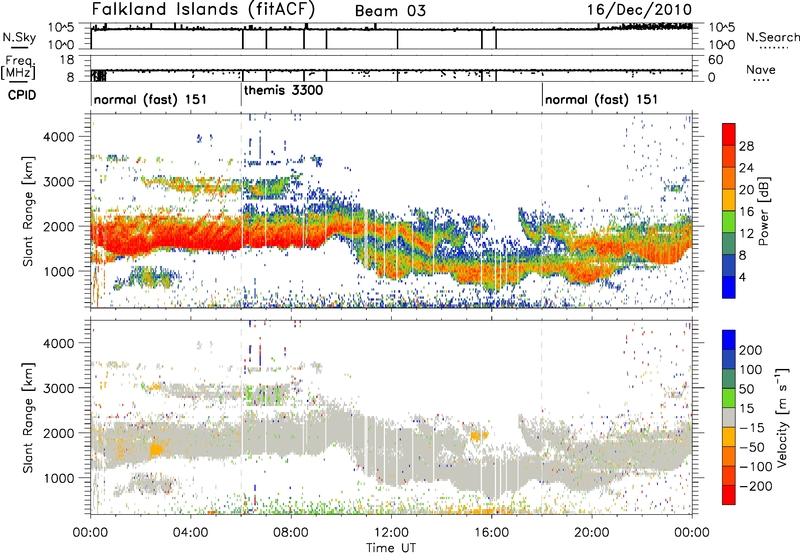
Task: Click the date '16/Dec/2010'
Action: click(x=639, y=10)
